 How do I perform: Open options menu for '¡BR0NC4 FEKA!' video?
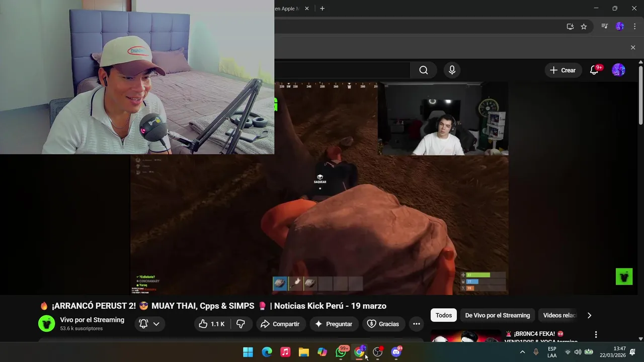pos(596,335)
